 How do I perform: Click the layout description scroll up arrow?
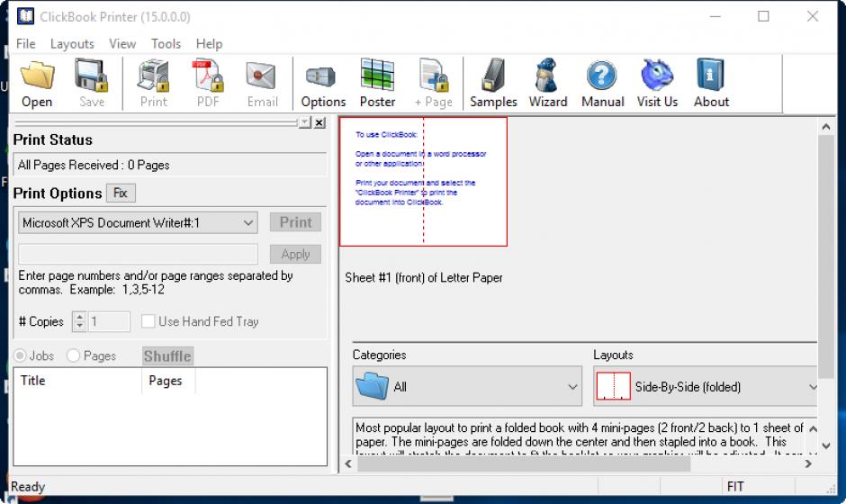(813, 428)
